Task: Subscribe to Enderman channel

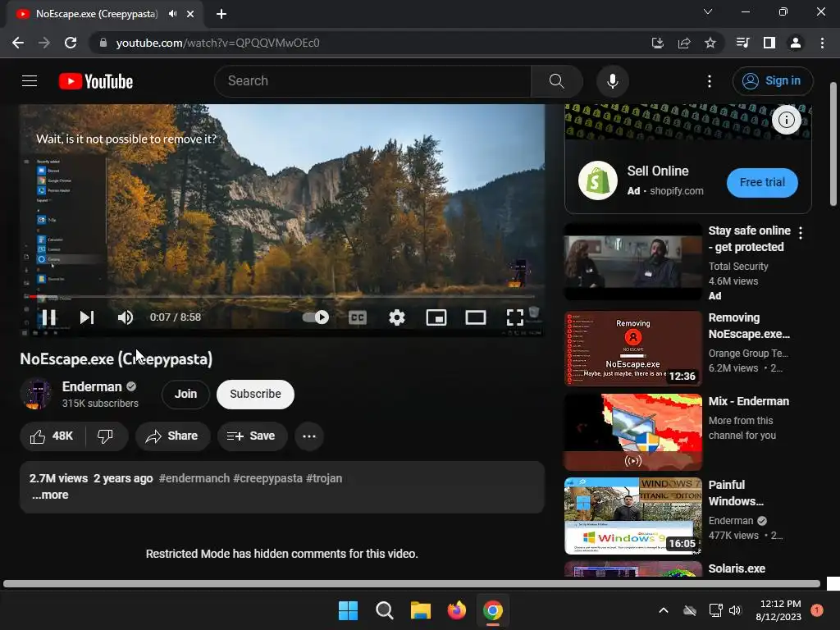Action: coord(256,395)
